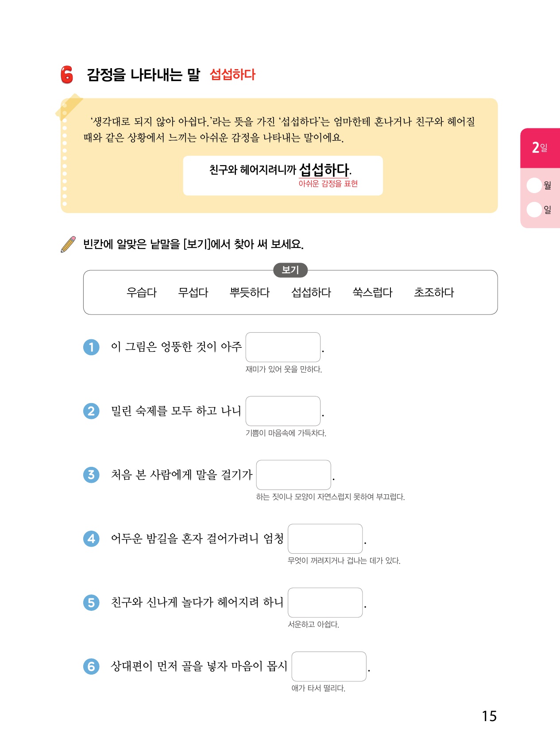The image size is (560, 753).
Task: Open the pink 2일 side tab
Action: (x=540, y=147)
